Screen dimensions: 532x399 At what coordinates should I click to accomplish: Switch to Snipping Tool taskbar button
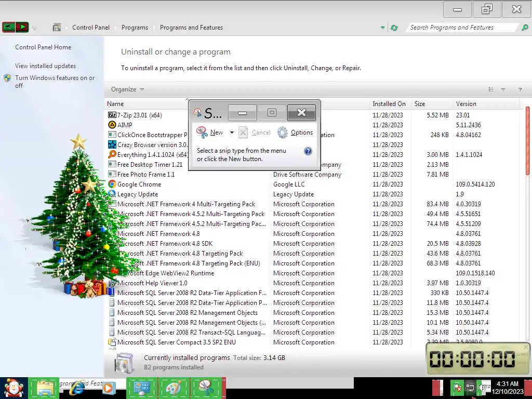pyautogui.click(x=206, y=388)
